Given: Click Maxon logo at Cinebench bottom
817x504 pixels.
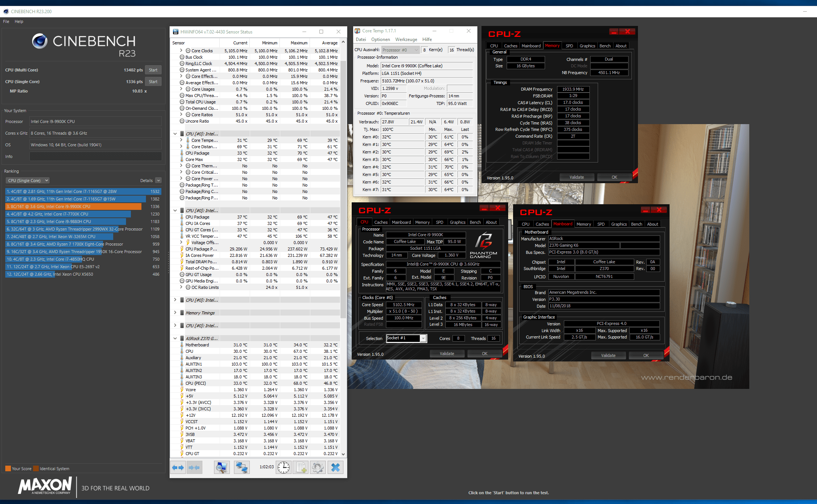Looking at the screenshot, I should click(x=45, y=486).
